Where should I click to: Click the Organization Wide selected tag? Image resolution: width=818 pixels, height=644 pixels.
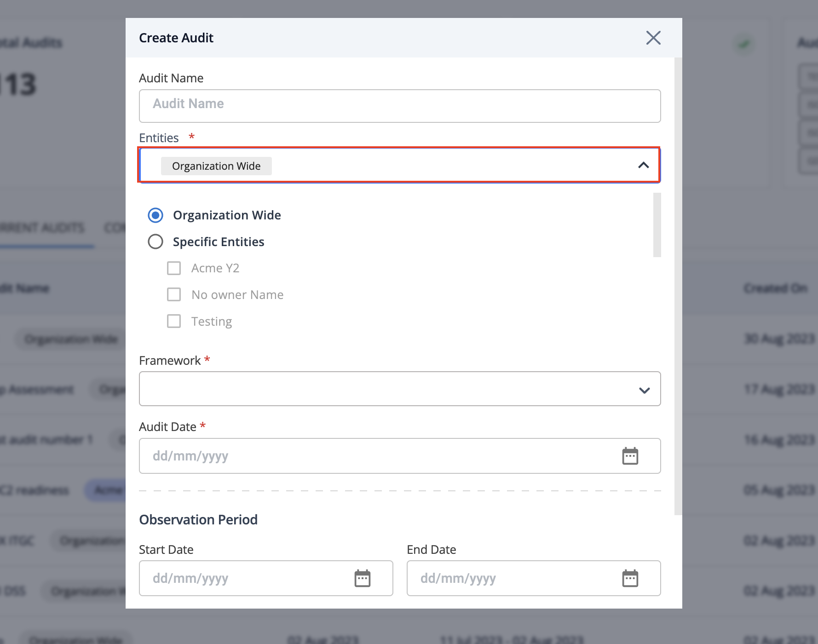(216, 166)
